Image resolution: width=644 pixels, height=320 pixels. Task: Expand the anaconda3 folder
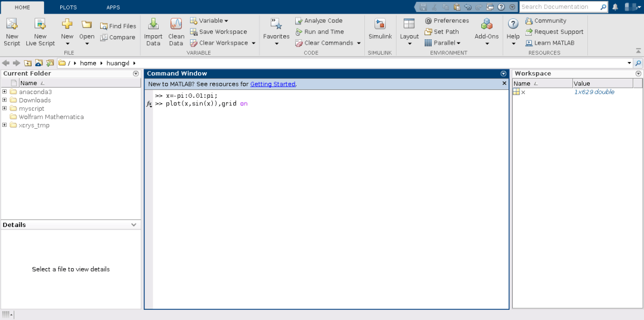tap(5, 92)
